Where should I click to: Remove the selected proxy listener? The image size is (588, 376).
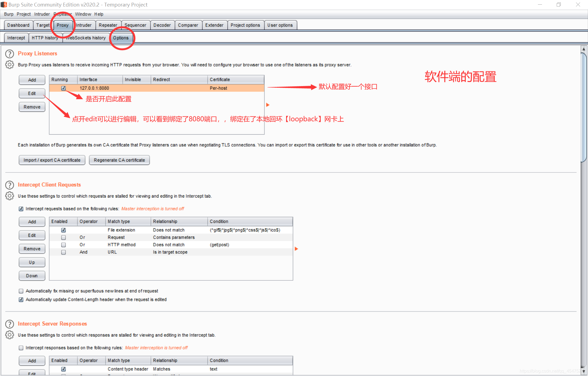(32, 107)
